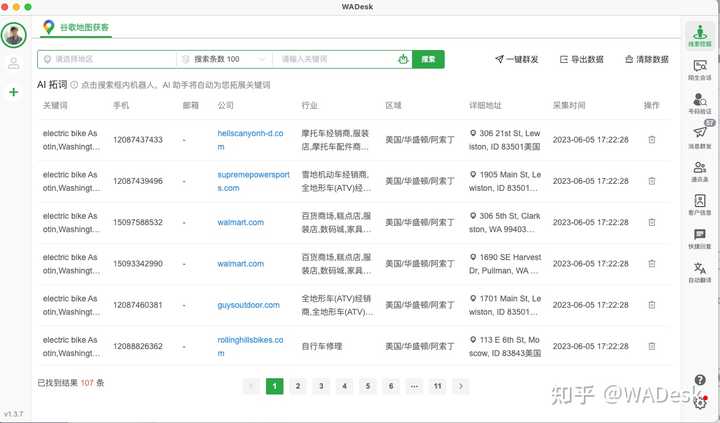
Task: Open the 消息群发 paper plane sidebar icon
Action: 700,136
